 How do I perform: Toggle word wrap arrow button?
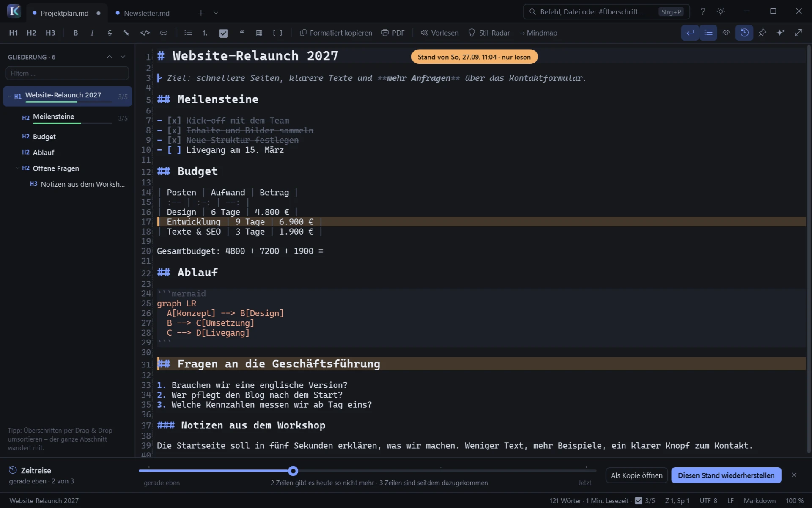click(690, 33)
